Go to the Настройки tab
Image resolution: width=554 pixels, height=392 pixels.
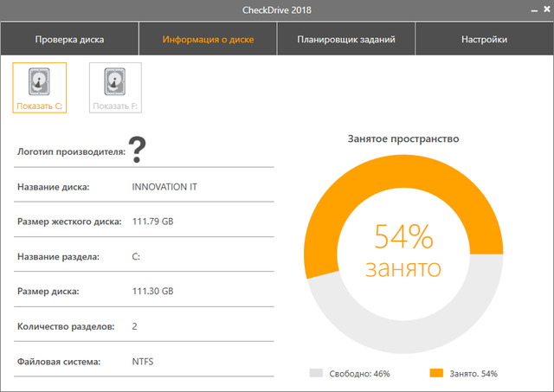click(x=485, y=40)
